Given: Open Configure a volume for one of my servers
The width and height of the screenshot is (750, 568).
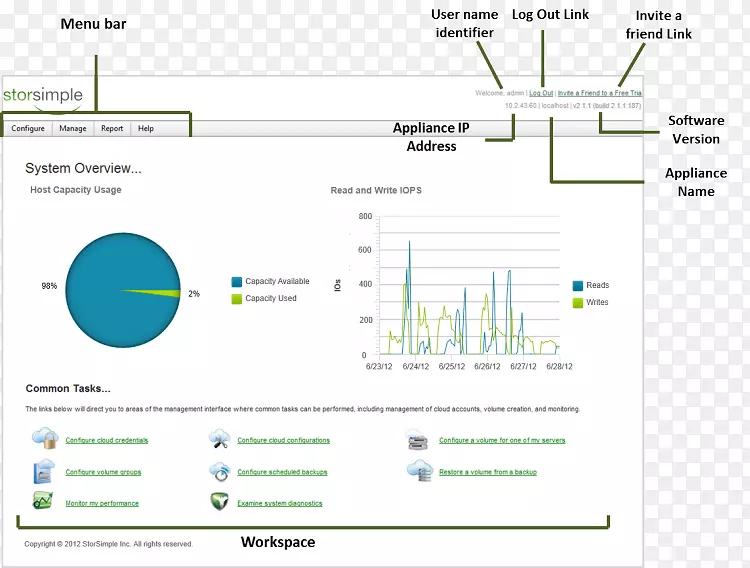Looking at the screenshot, I should [x=502, y=440].
